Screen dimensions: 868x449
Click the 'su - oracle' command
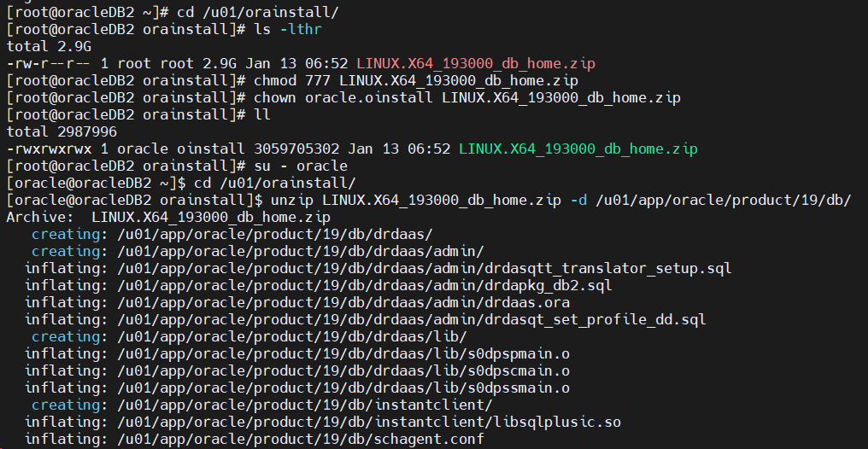click(301, 166)
